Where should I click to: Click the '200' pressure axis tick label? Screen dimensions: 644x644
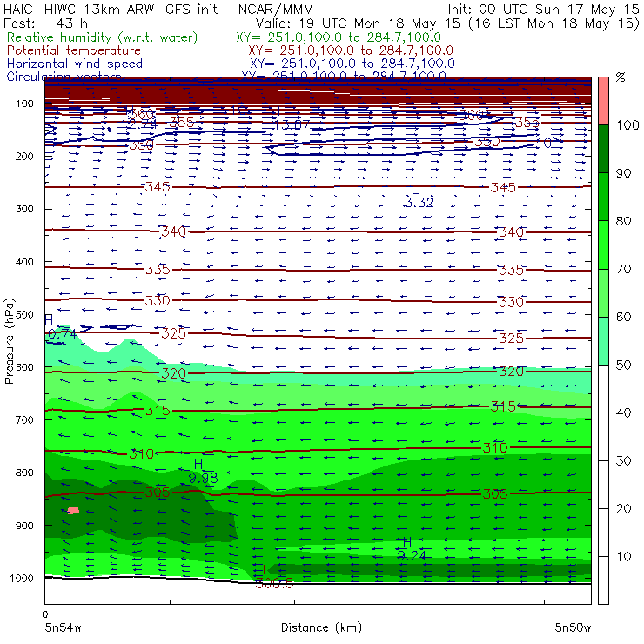click(24, 156)
